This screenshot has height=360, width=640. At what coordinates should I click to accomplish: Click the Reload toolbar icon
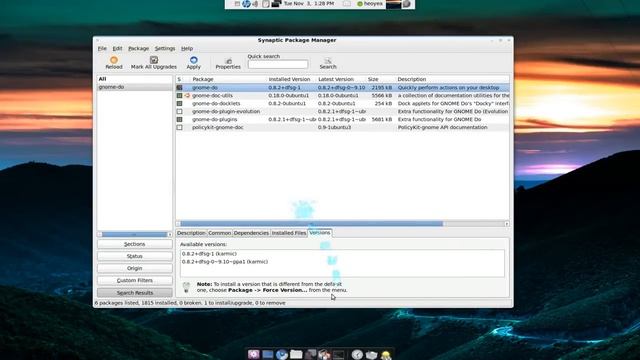[x=114, y=60]
